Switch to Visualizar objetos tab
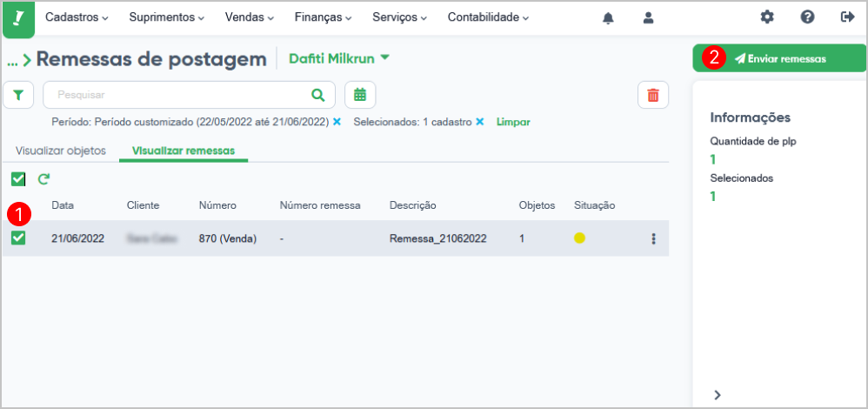This screenshot has height=409, width=868. pyautogui.click(x=60, y=151)
